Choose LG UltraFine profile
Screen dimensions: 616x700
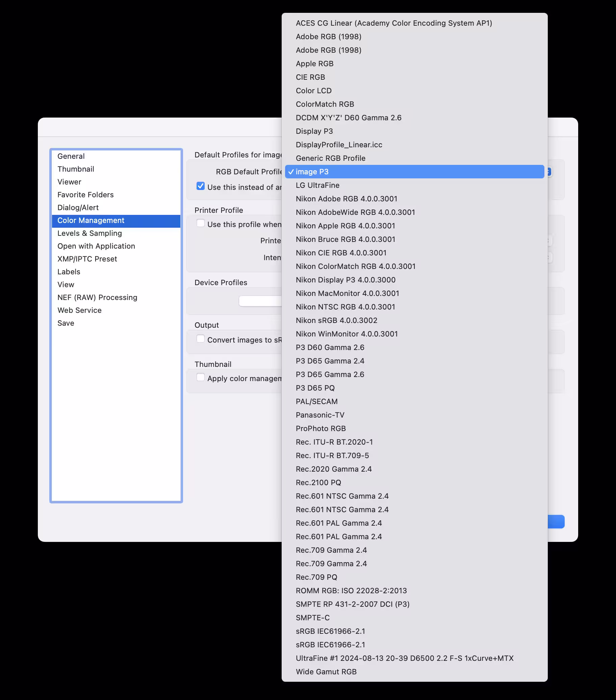414,185
